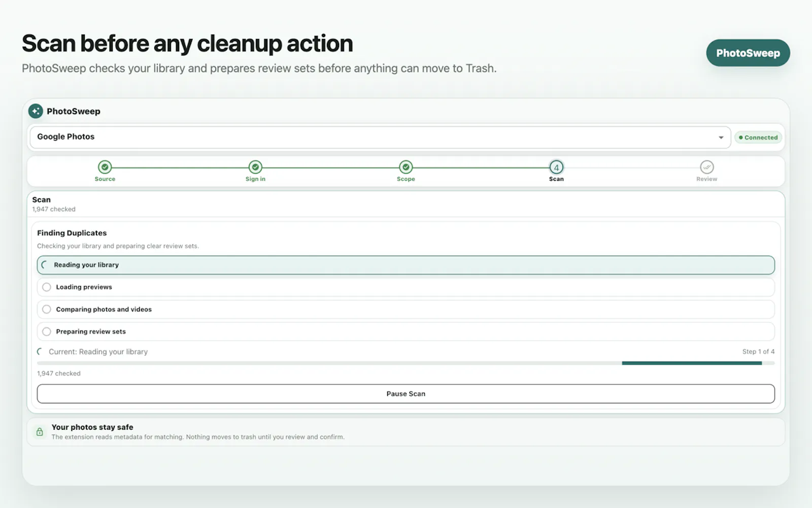Go to the Sign in step label

255,179
